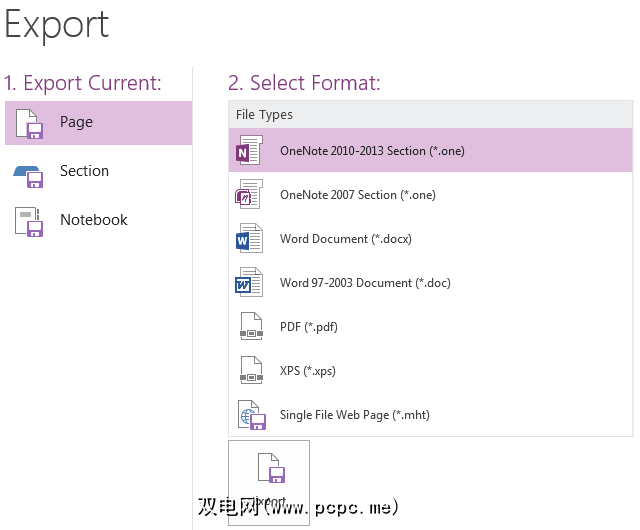Screen dimensions: 640x530
Task: Choose Notebook under Export Current
Action: 94,220
